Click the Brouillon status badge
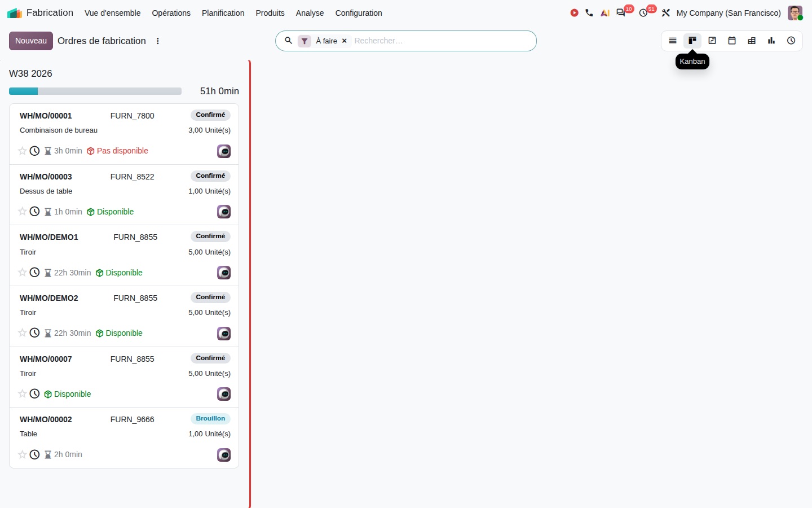This screenshot has width=812, height=508. point(210,419)
